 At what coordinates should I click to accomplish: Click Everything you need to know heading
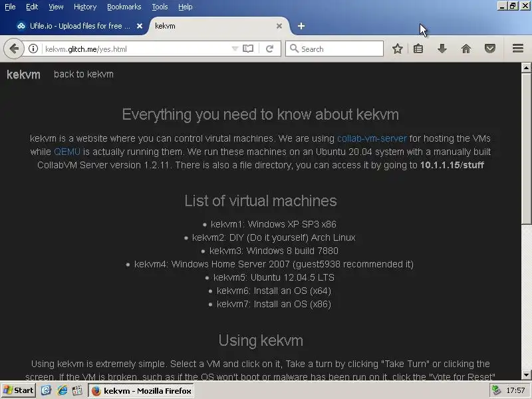[x=261, y=114]
